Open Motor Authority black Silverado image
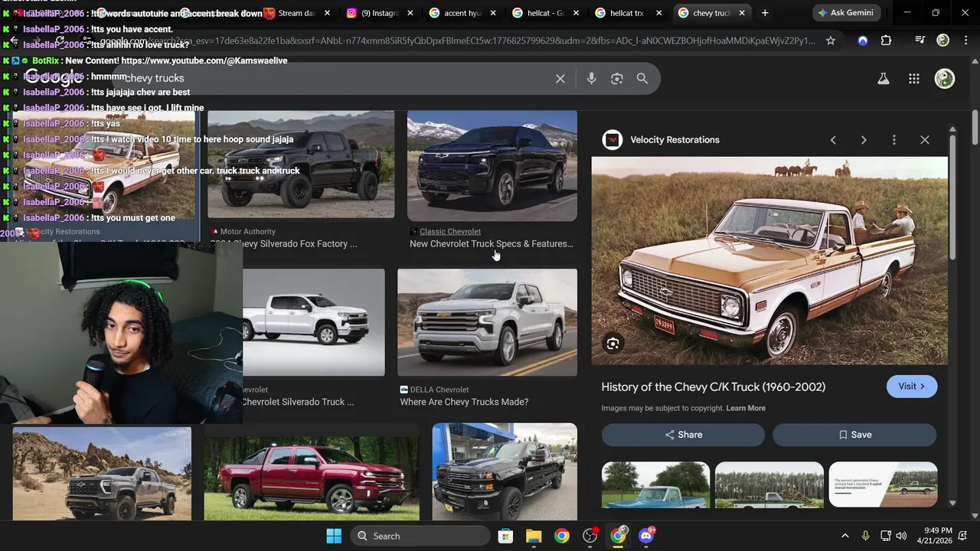The width and height of the screenshot is (980, 551). 301,165
